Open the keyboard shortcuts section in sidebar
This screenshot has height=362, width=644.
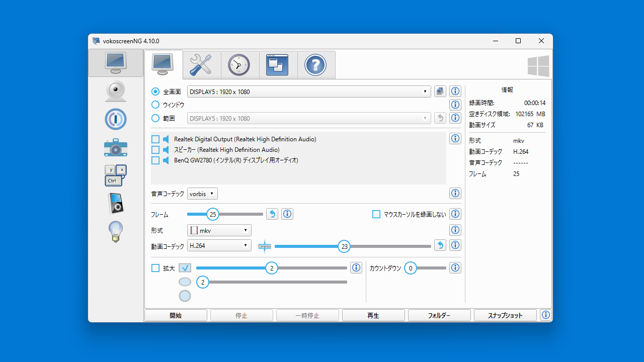tap(116, 175)
